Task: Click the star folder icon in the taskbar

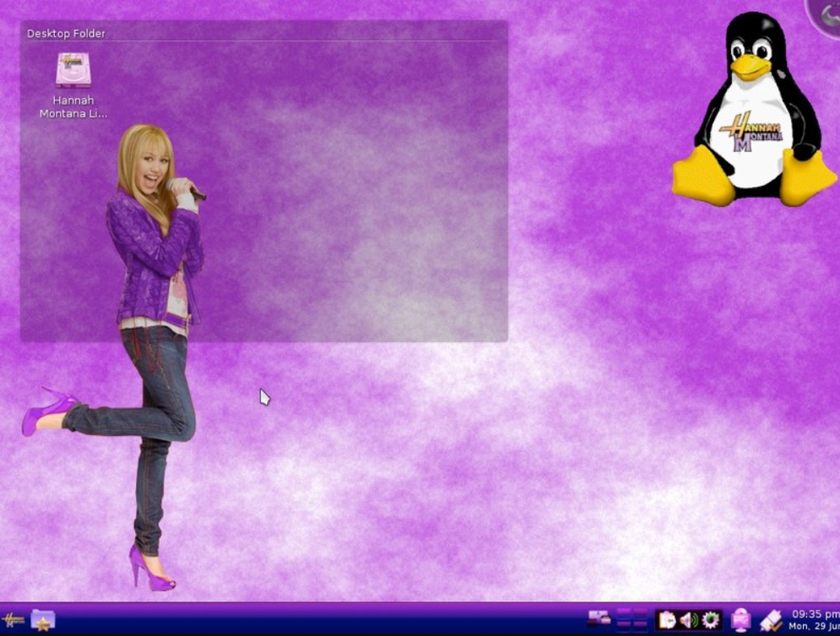Action: tap(42, 619)
